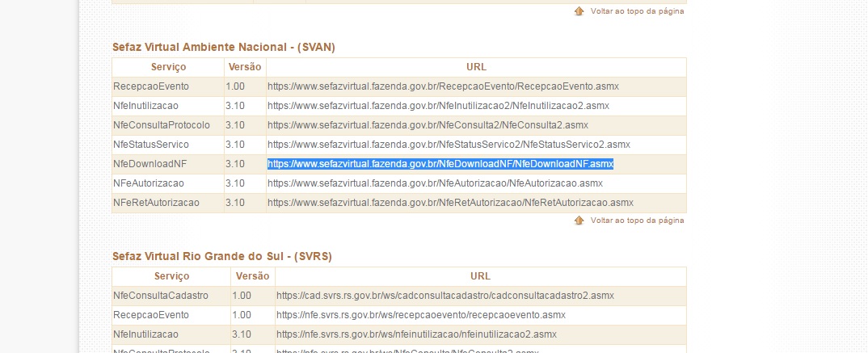Click version 3.10 in SVRS NfeInutilizacao row
Screen dimensions: 868x353
pos(242,334)
